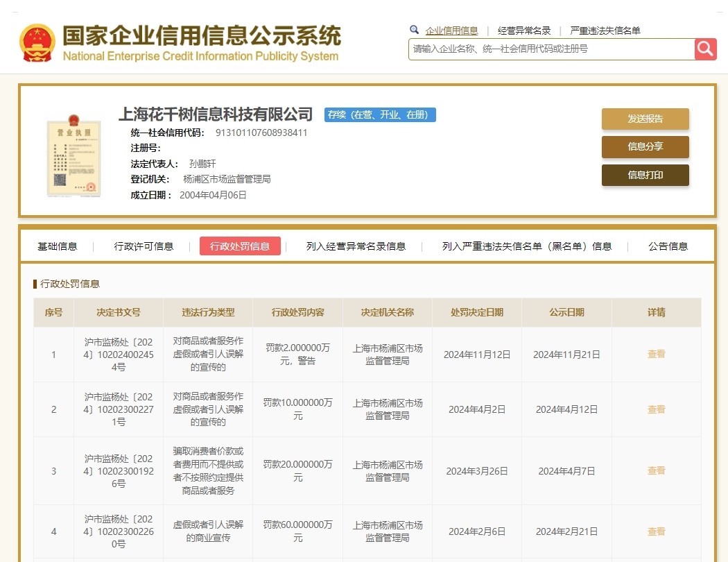728x562 pixels.
Task: Click the 行政处罚内容 column header
Action: point(297,313)
